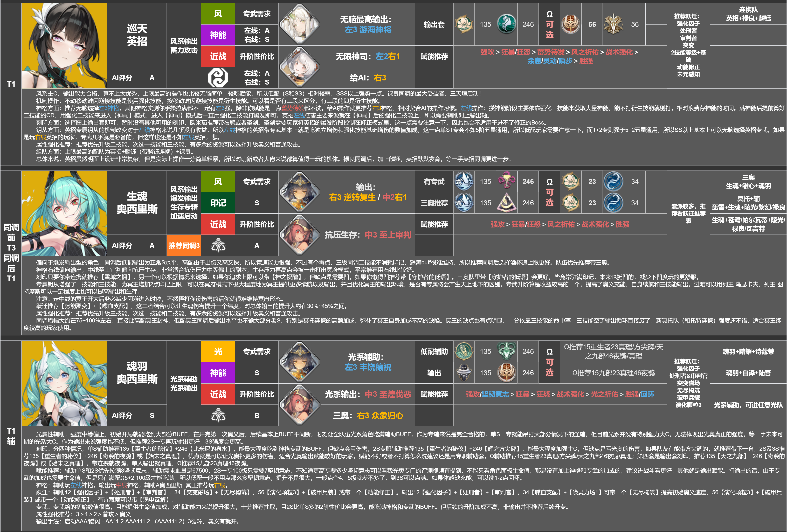Select the yellow 光 element tag
Image resolution: width=787 pixels, height=532 pixels.
(x=218, y=351)
